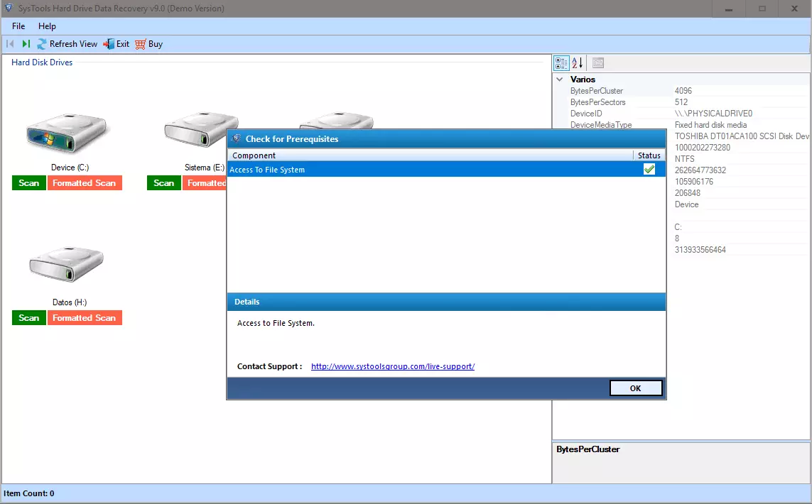812x504 pixels.
Task: Collapse the Varios property category
Action: 560,80
